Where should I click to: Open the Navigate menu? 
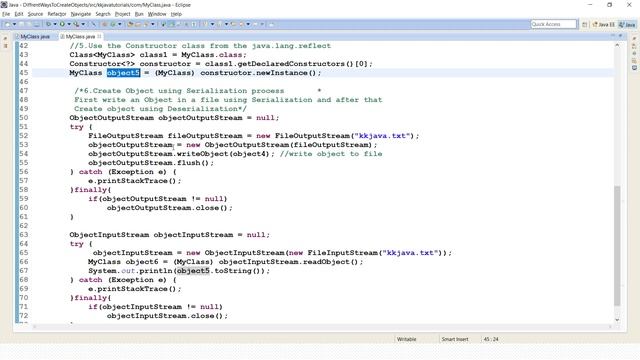tap(81, 14)
